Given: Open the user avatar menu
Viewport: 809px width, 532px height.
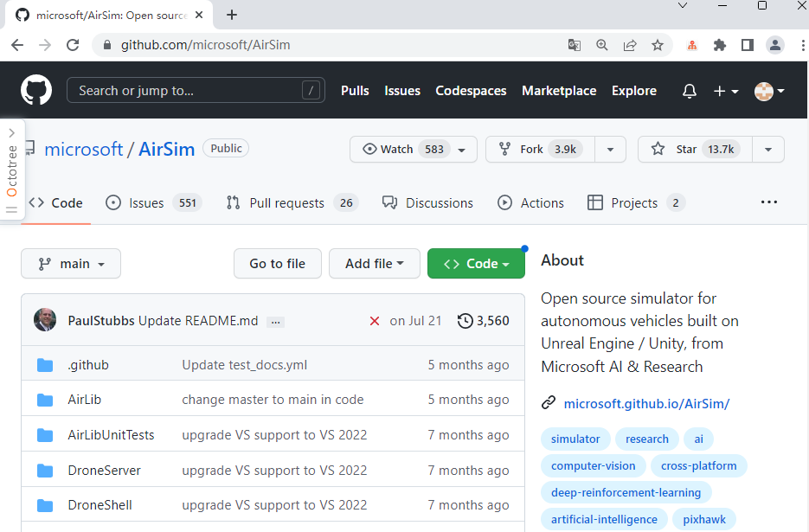Looking at the screenshot, I should pos(768,91).
